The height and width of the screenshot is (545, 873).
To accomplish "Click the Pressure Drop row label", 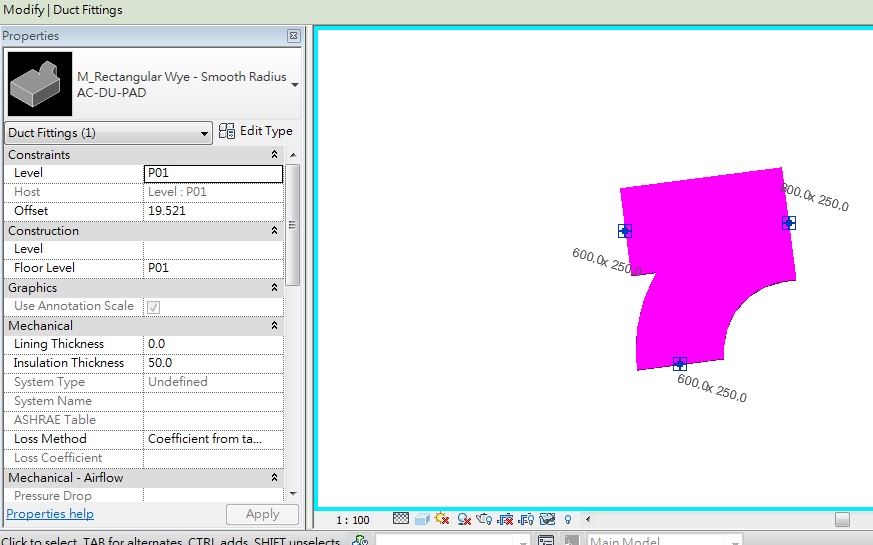I will pos(53,495).
